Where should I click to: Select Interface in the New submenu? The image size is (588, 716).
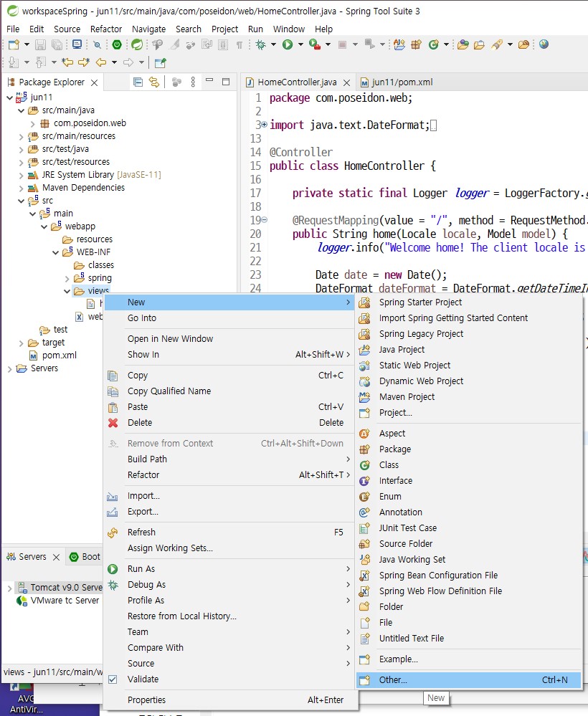click(468, 480)
